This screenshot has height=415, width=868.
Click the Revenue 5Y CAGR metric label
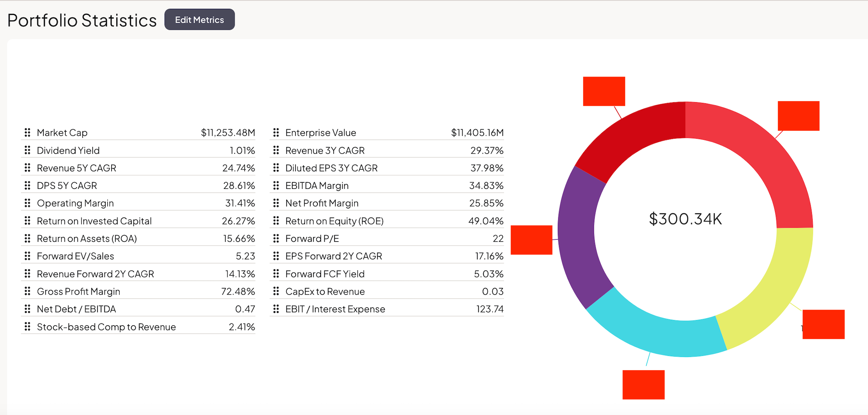(x=76, y=168)
